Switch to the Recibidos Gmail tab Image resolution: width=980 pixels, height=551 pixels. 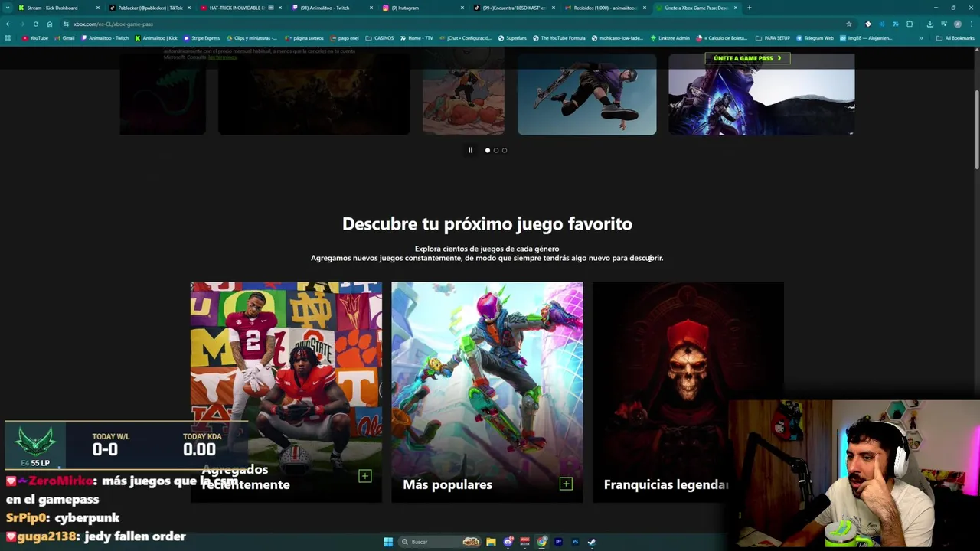(x=605, y=8)
